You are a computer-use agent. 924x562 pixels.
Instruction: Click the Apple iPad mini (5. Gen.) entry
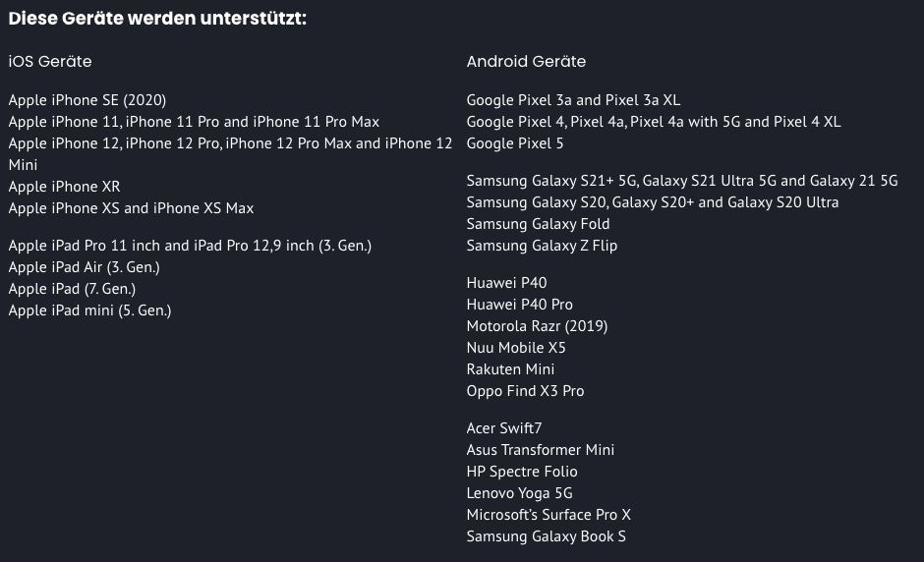[89, 310]
